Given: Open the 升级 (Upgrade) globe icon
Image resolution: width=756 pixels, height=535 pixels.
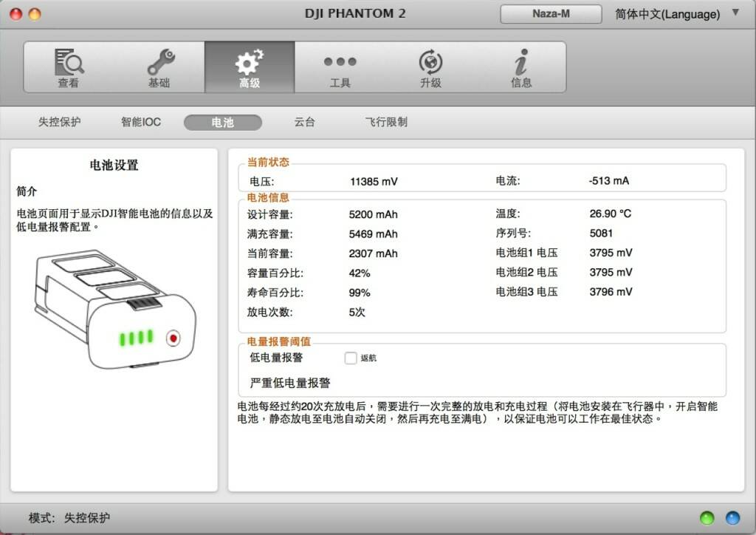Looking at the screenshot, I should (x=430, y=67).
